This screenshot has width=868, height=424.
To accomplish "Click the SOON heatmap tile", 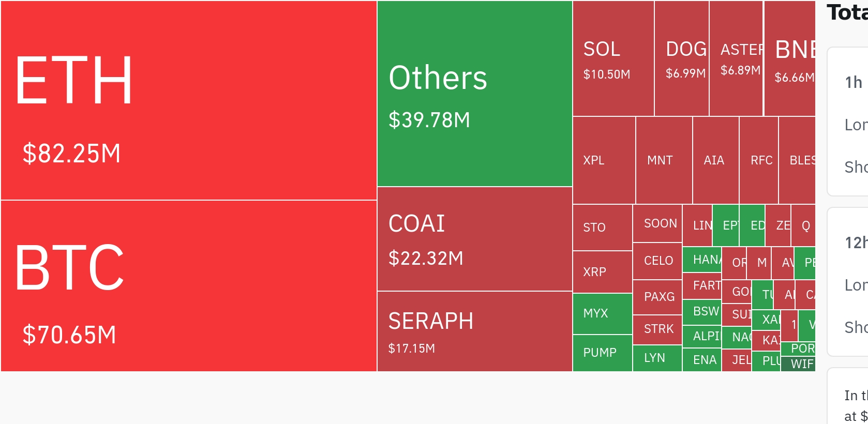I will tap(657, 223).
